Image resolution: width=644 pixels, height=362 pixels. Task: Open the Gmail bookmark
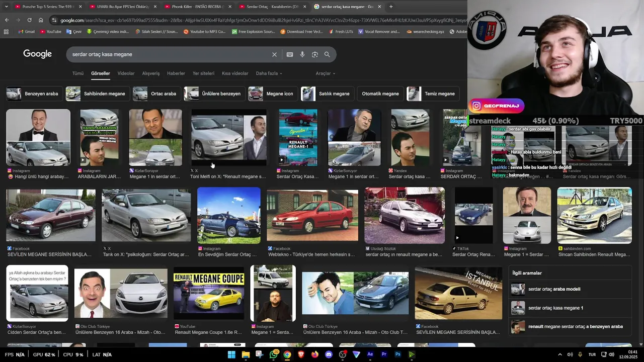[x=27, y=32]
